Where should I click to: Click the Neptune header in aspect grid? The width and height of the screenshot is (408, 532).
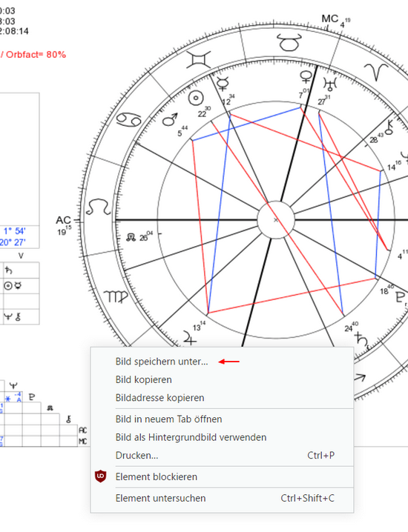(x=13, y=386)
